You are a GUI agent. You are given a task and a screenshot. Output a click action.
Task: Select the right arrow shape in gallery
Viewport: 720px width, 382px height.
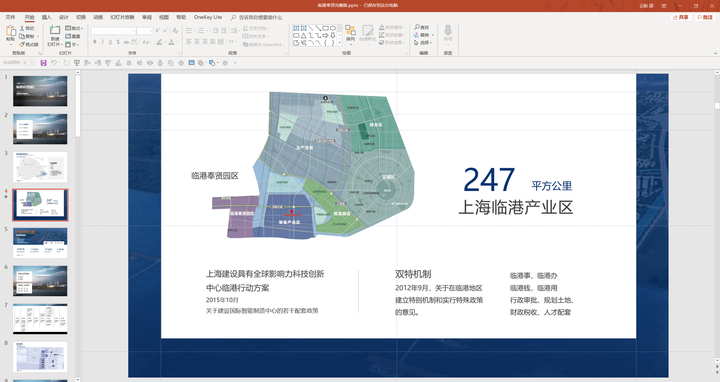tap(326, 35)
